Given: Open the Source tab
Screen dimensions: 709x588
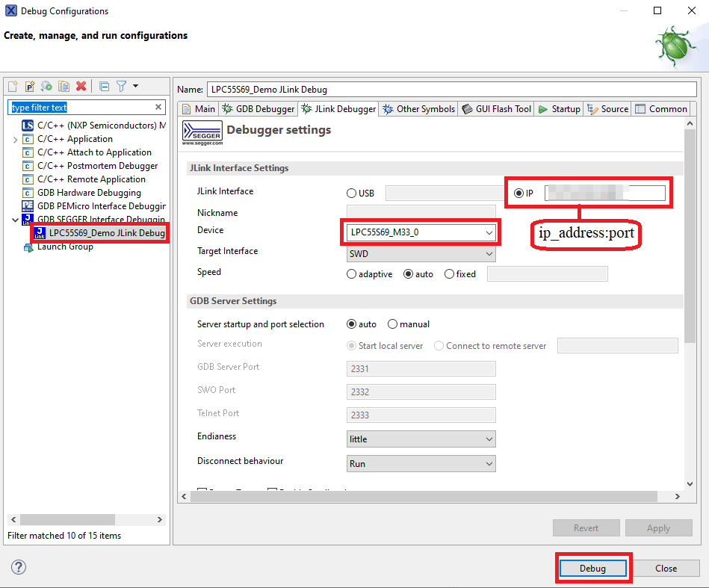Looking at the screenshot, I should click(x=607, y=109).
